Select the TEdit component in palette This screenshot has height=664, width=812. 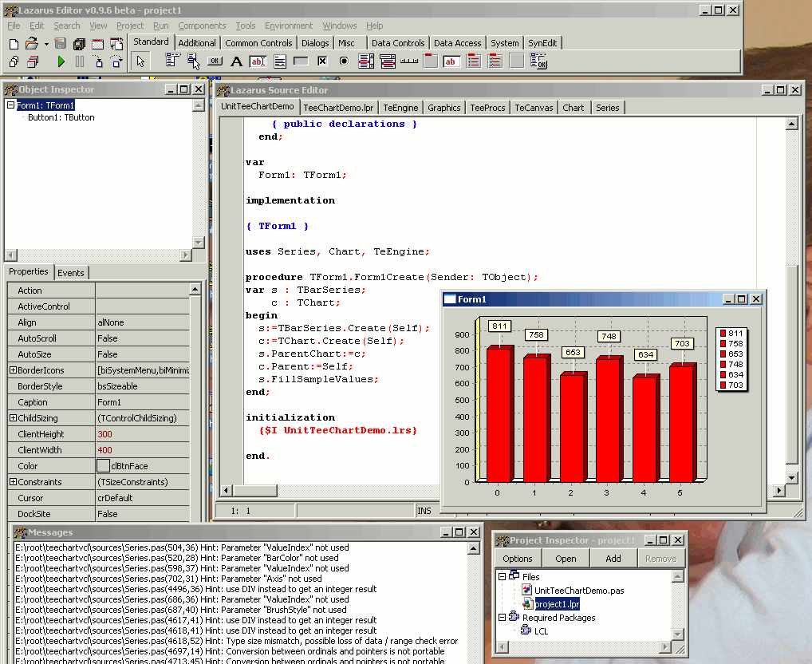click(x=258, y=61)
